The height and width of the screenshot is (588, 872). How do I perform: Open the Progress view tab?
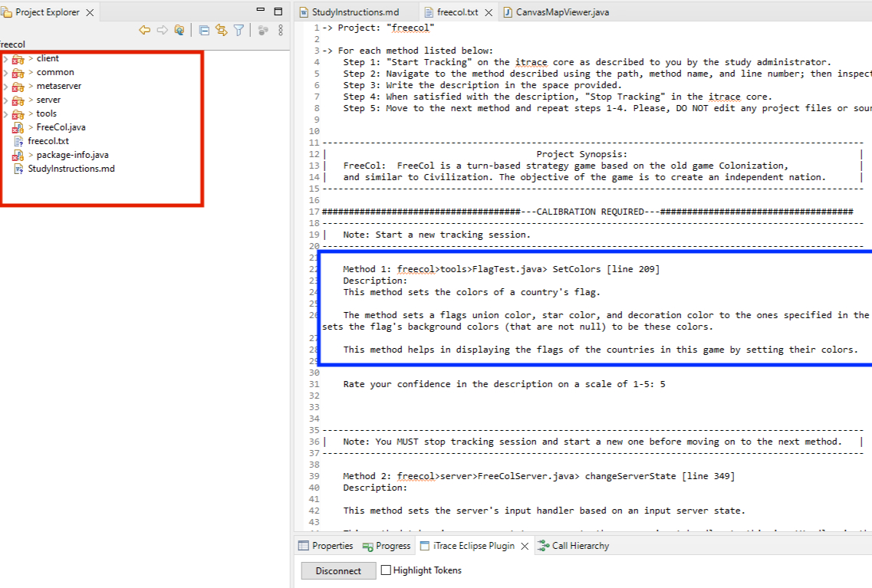(x=387, y=546)
